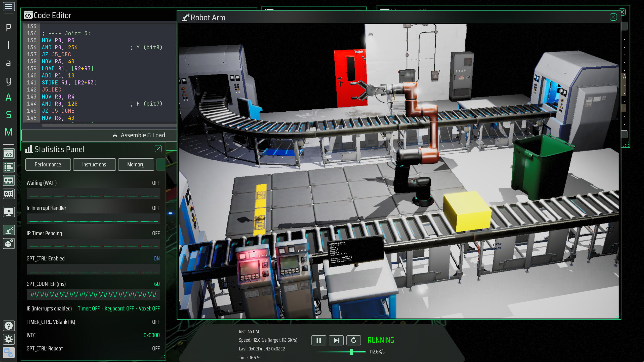
Task: Click 'GPT_CTRL: Enabled' ON value
Action: click(156, 259)
